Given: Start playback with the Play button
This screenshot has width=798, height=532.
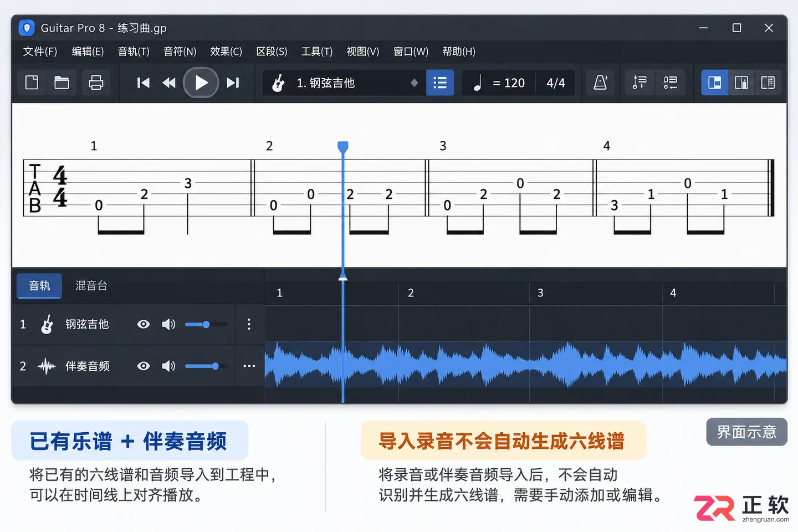Looking at the screenshot, I should click(x=201, y=83).
